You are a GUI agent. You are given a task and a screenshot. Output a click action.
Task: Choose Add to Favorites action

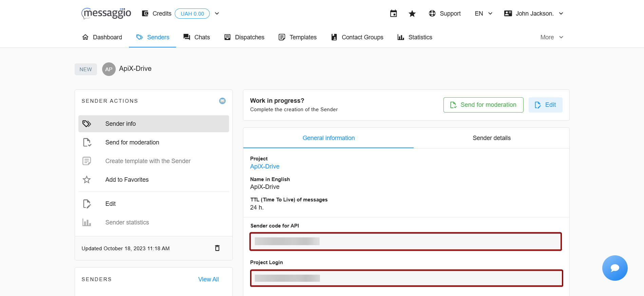[x=154, y=180]
